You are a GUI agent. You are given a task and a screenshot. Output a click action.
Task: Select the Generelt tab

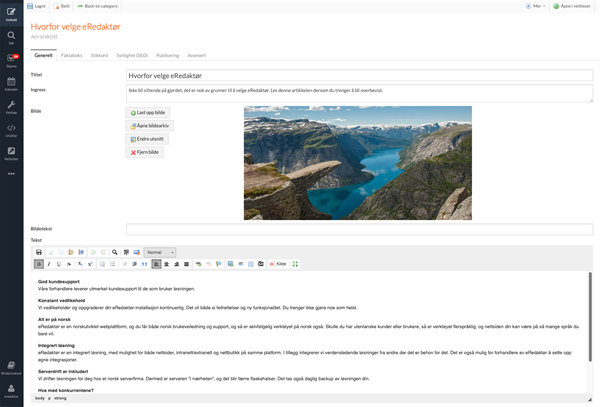[43, 55]
